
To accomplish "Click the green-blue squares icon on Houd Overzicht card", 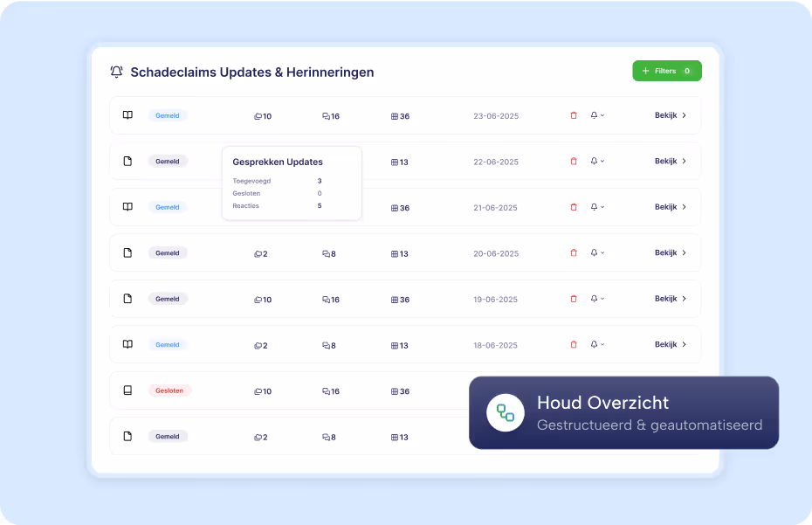I will click(506, 412).
